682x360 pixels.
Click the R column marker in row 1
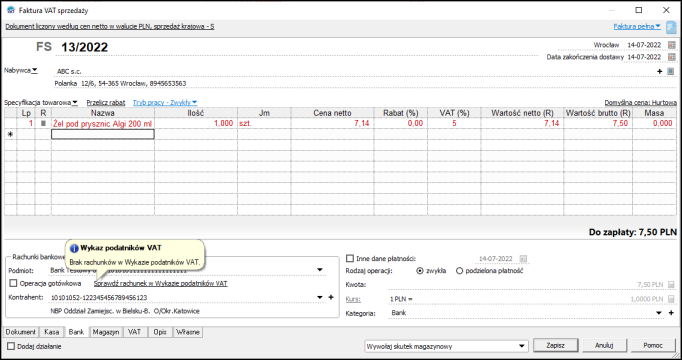[43, 123]
